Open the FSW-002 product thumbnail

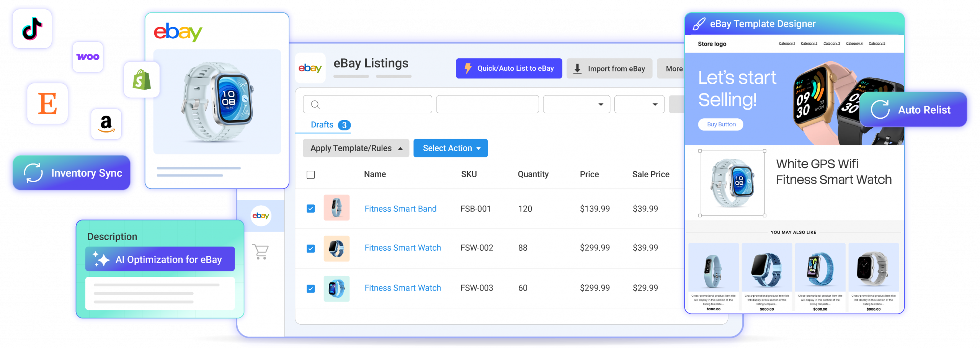(x=336, y=248)
